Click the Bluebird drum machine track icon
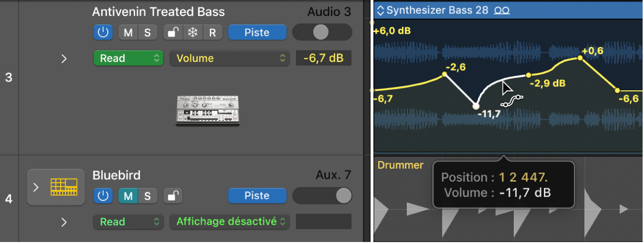 pyautogui.click(x=64, y=187)
